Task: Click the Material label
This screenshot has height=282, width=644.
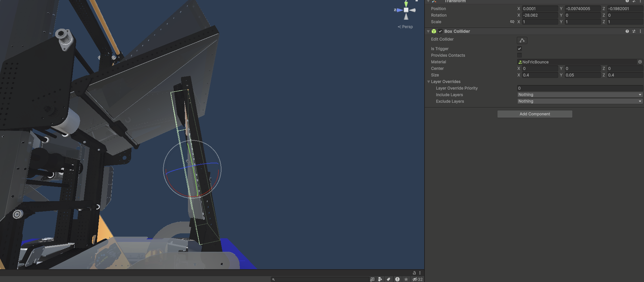Action: click(x=438, y=62)
